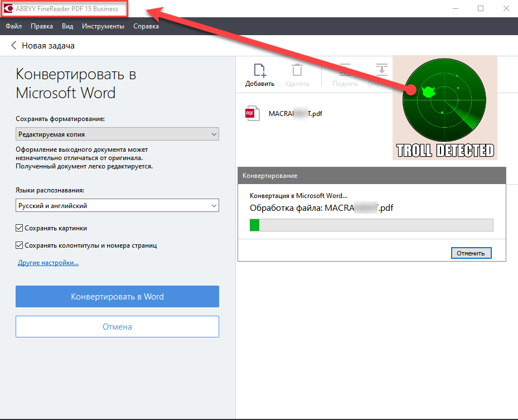Click the ABBYY FineReader logo in title bar
Viewport: 518px width, 420px height.
pos(8,8)
